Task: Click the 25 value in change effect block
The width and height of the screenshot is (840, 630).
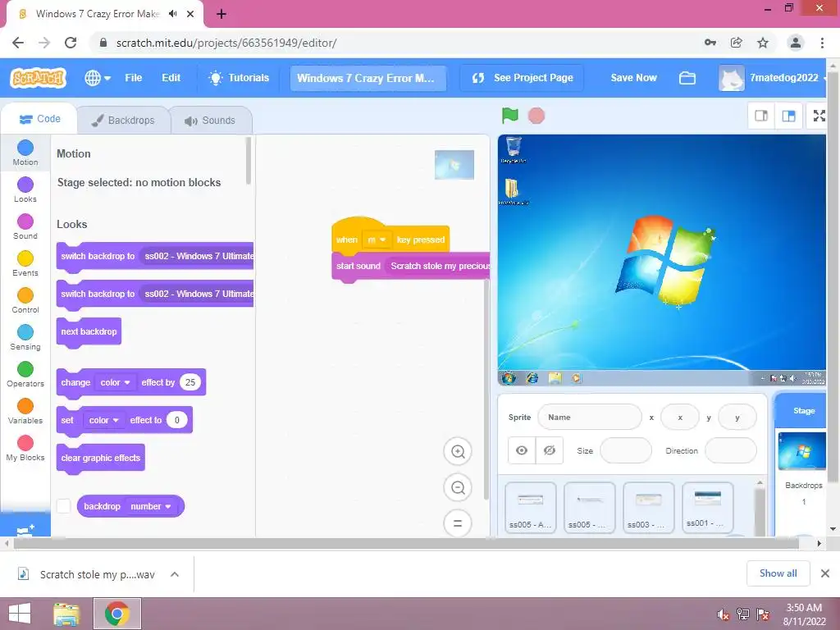Action: [190, 382]
